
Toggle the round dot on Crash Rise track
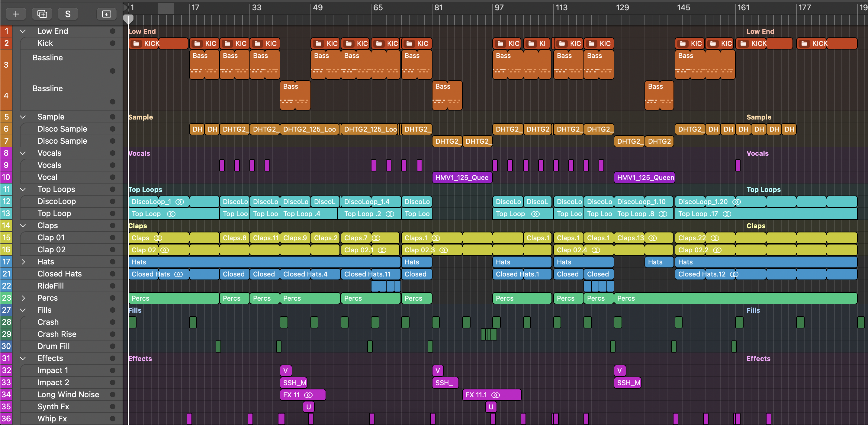[113, 334]
